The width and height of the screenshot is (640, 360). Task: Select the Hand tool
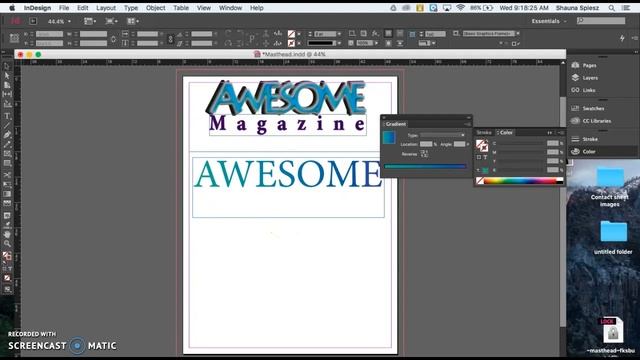coord(7,234)
